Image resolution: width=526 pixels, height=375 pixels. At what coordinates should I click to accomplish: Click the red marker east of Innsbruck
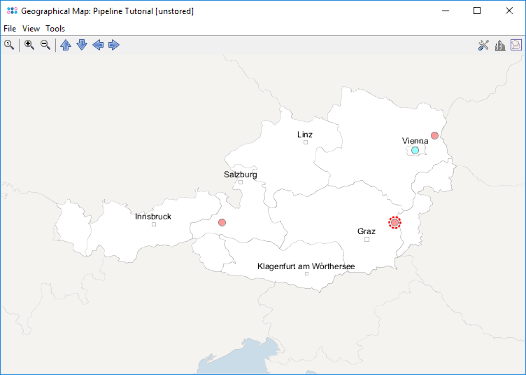point(222,222)
